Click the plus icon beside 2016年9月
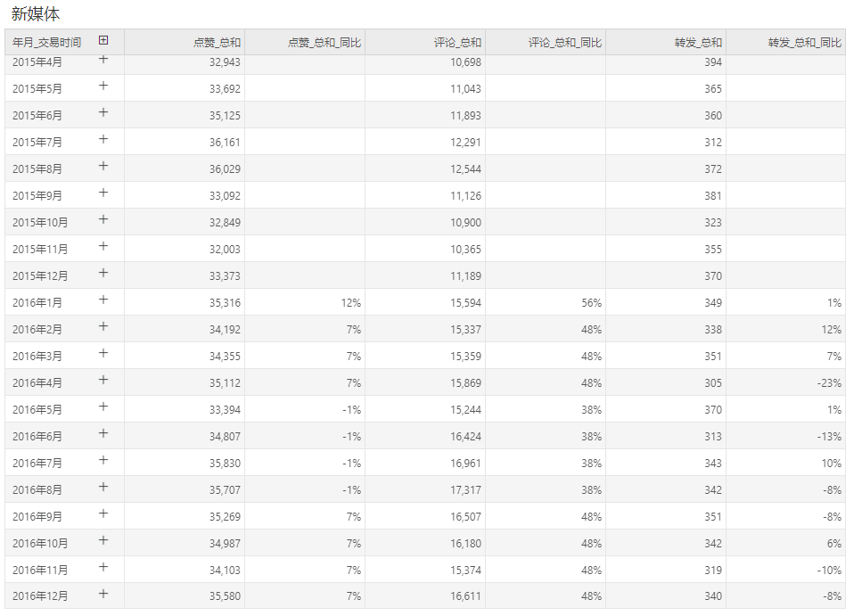 click(x=103, y=513)
